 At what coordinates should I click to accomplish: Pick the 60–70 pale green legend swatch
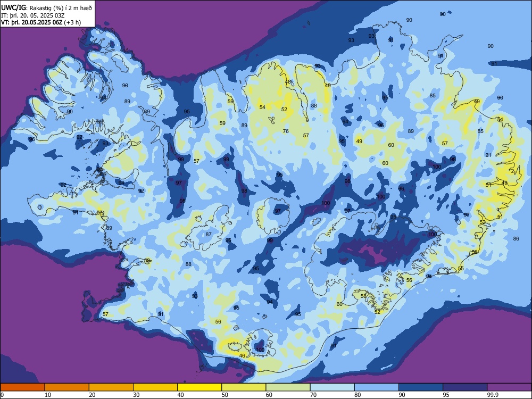click(x=288, y=387)
